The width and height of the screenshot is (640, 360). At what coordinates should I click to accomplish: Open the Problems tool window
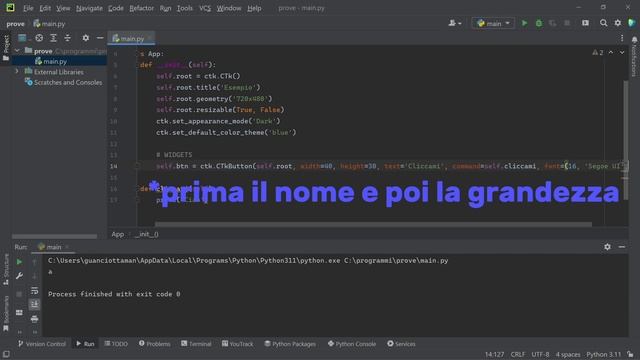coord(154,344)
